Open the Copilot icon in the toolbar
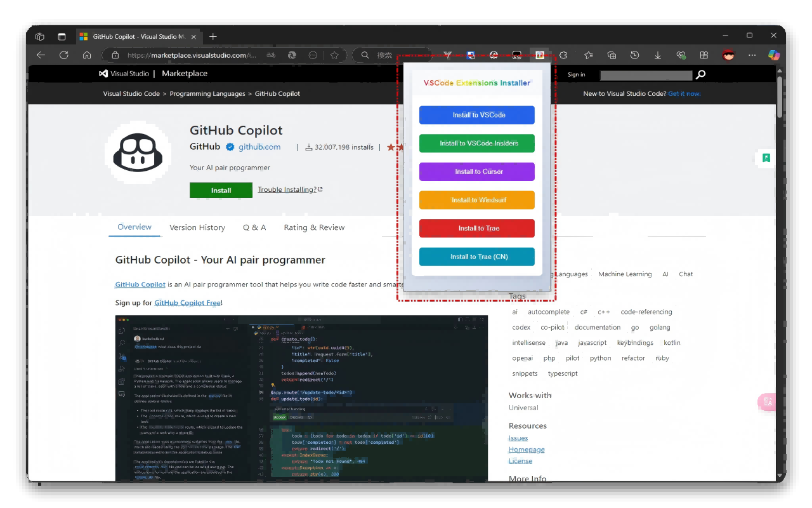812x508 pixels. tap(773, 55)
